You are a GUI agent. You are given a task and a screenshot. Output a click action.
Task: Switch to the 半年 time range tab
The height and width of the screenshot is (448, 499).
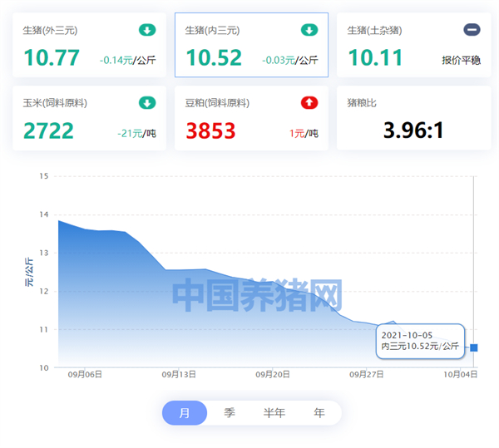tap(274, 413)
